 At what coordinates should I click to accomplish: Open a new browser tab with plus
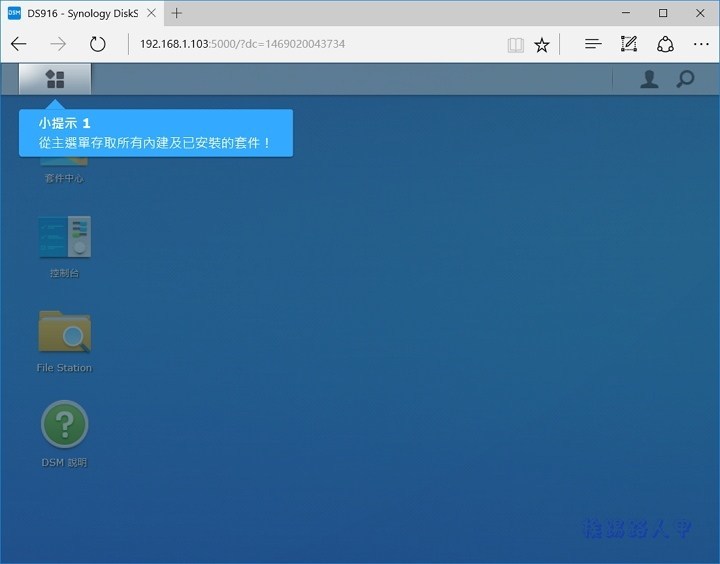176,13
